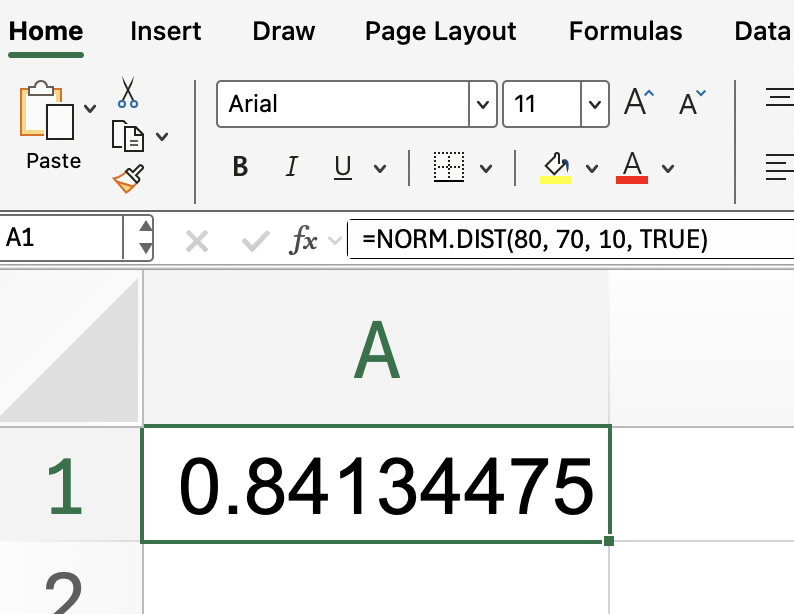
Task: Open the fill color dropdown arrow
Action: click(x=592, y=168)
